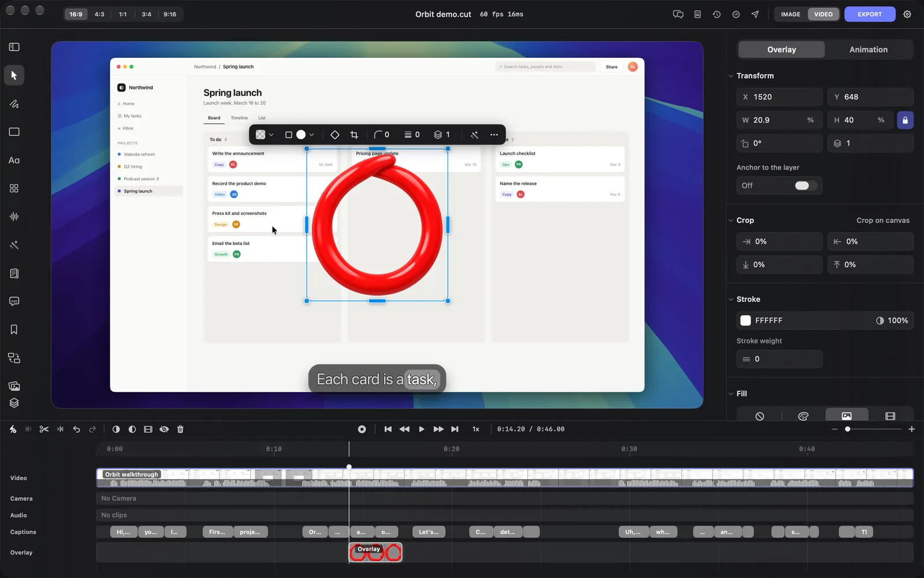Toggle the aspect ratio lock
Image resolution: width=924 pixels, height=578 pixels.
[x=905, y=120]
